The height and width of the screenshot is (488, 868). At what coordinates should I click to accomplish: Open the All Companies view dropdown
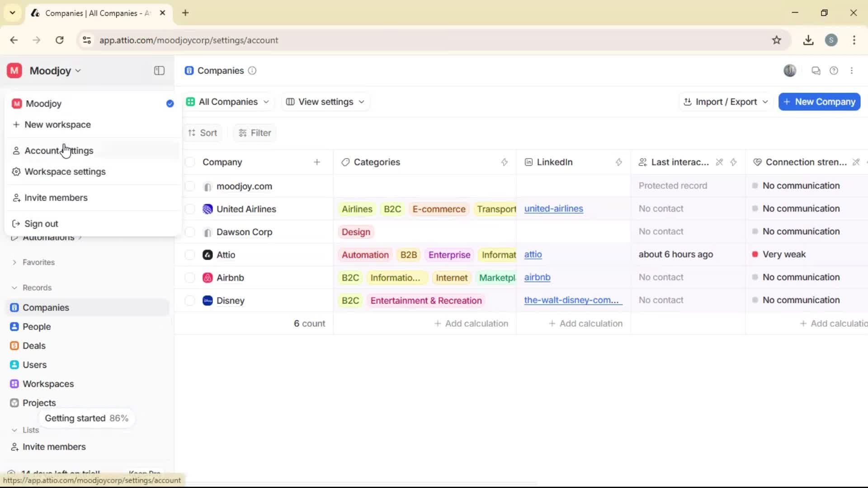[x=228, y=102]
